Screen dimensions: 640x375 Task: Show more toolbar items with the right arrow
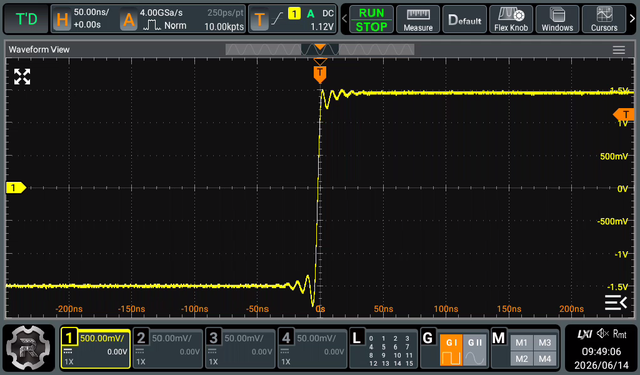[x=632, y=19]
